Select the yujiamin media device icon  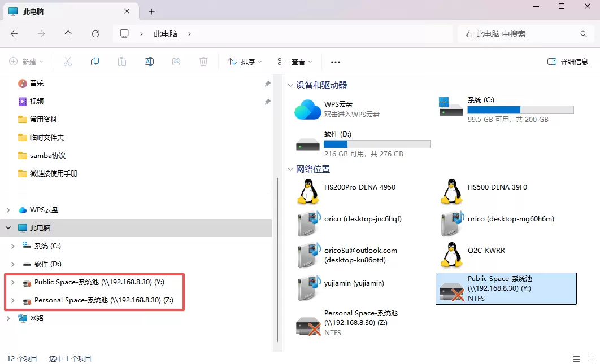pyautogui.click(x=307, y=288)
